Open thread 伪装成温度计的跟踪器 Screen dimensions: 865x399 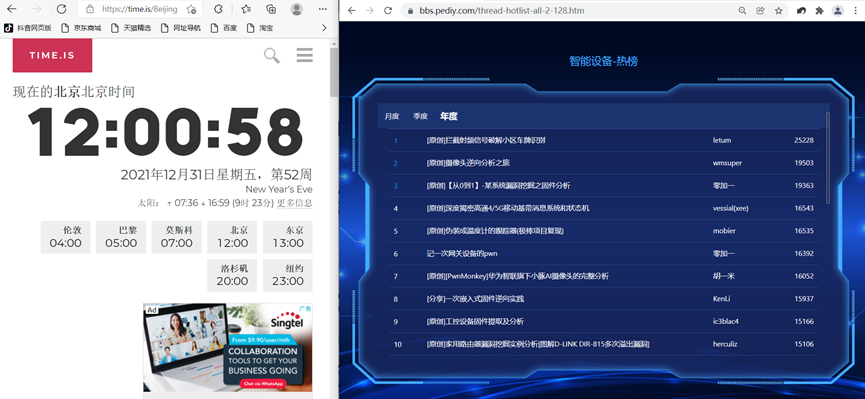(x=495, y=231)
